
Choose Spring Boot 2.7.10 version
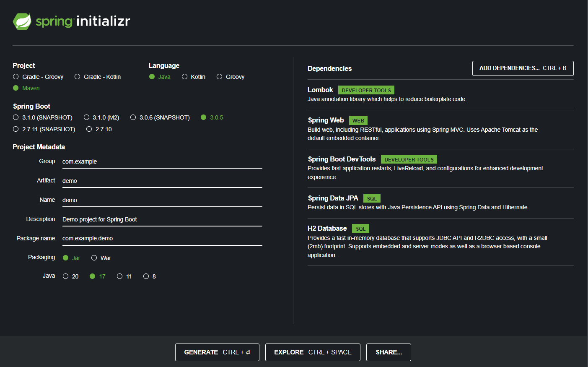(x=99, y=129)
